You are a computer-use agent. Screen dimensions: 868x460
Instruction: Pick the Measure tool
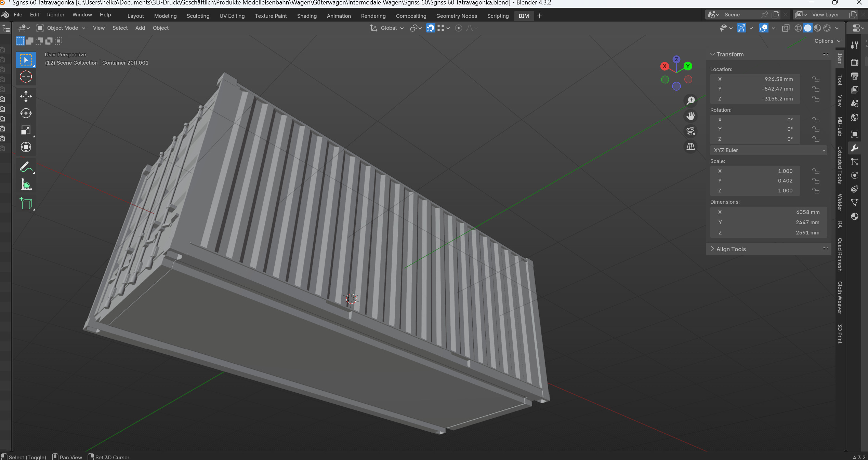coord(26,184)
